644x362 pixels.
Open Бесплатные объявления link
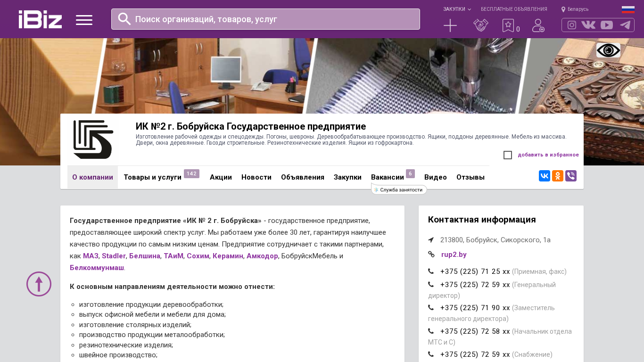pos(514,9)
